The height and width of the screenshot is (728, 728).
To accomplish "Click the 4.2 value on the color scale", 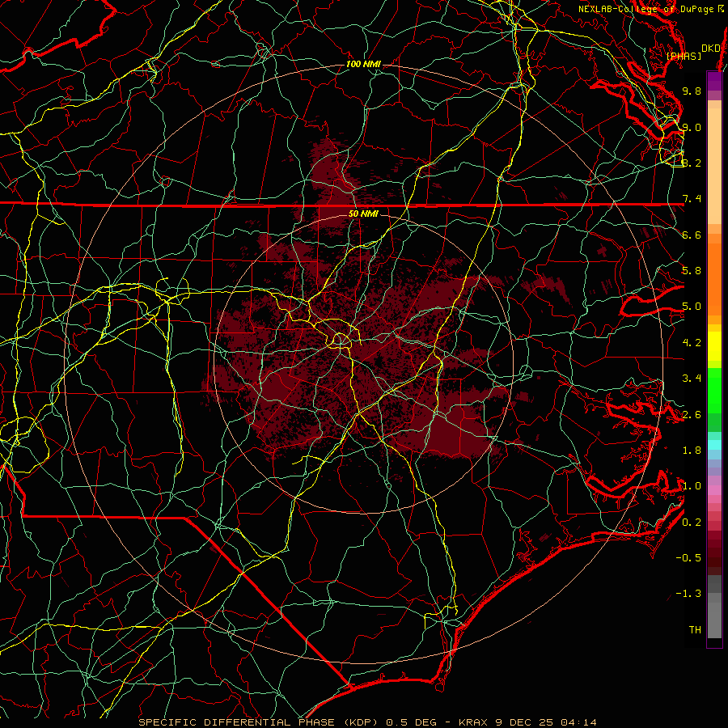I will [x=692, y=343].
